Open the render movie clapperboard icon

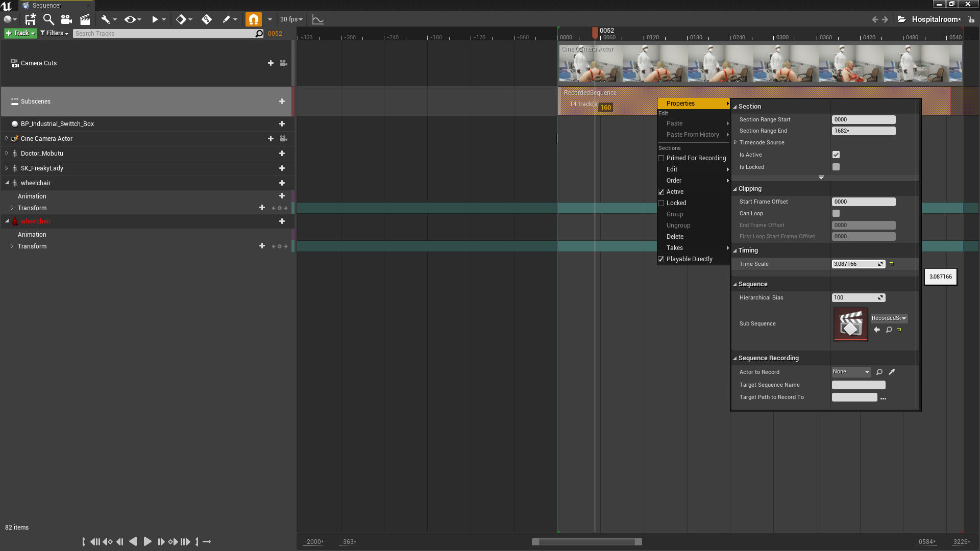click(x=85, y=19)
